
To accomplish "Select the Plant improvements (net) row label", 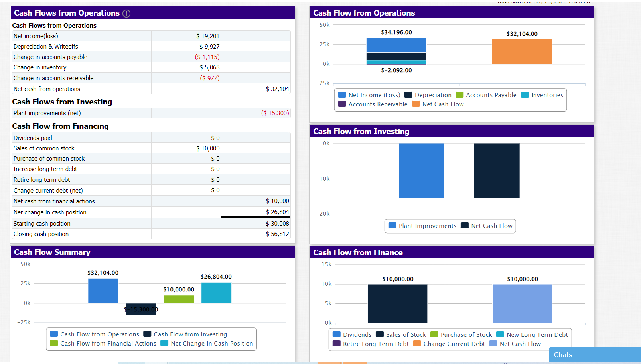I will 47,113.
